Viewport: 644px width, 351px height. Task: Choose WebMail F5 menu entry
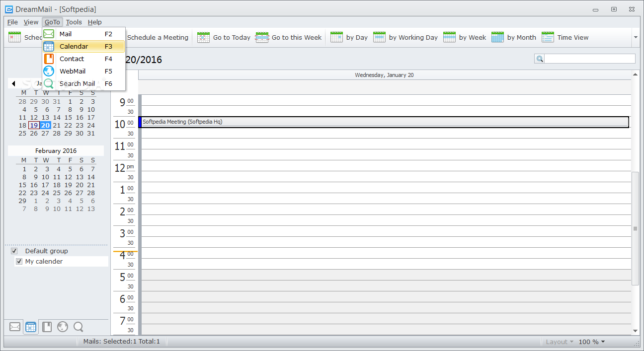[83, 71]
